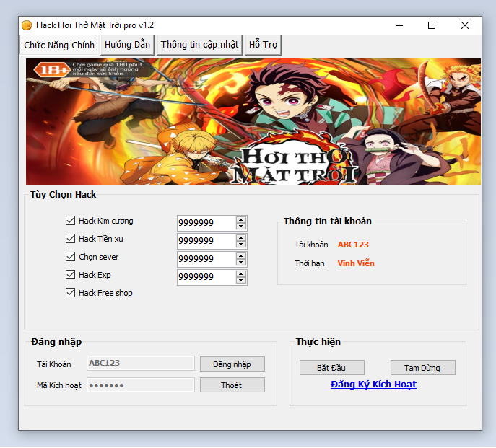This screenshot has height=448, width=496.
Task: Click the app icon in title bar
Action: (x=27, y=25)
